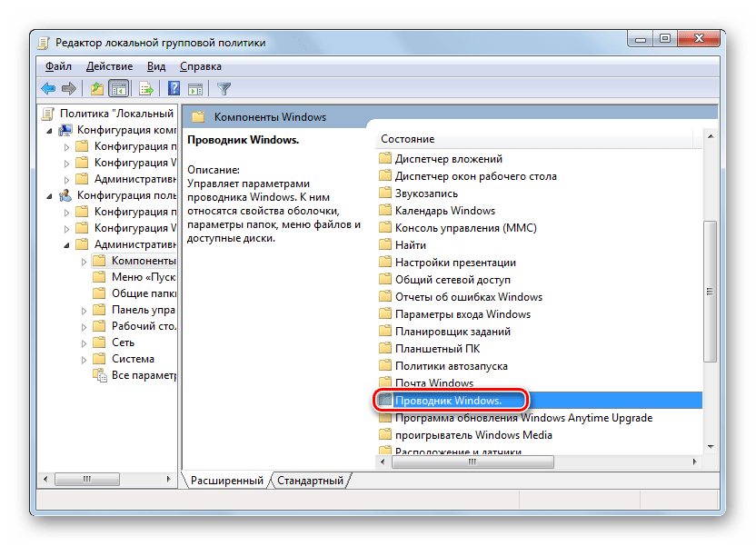This screenshot has height=546, width=756.
Task: Click the 'Состояние' column header
Action: pyautogui.click(x=408, y=139)
